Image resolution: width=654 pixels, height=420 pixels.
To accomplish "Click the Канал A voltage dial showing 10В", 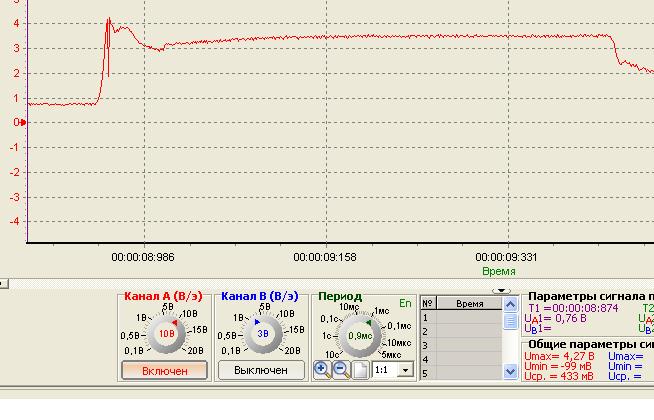I will 166,334.
